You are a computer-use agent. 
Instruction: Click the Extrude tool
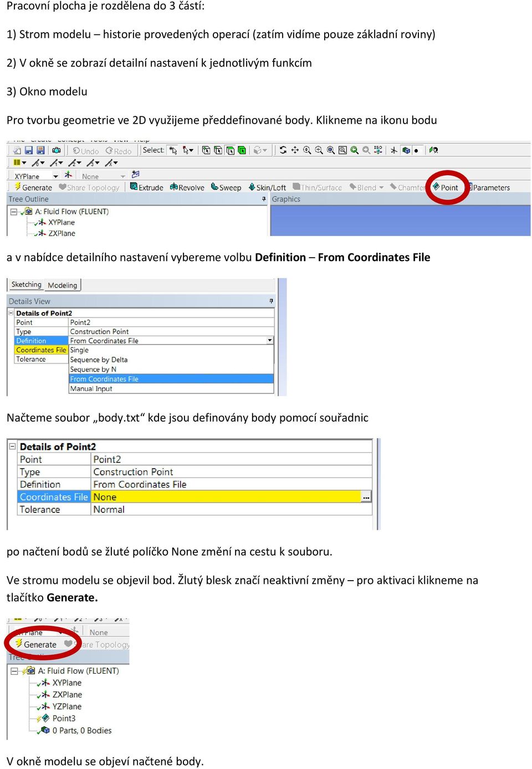coord(146,187)
